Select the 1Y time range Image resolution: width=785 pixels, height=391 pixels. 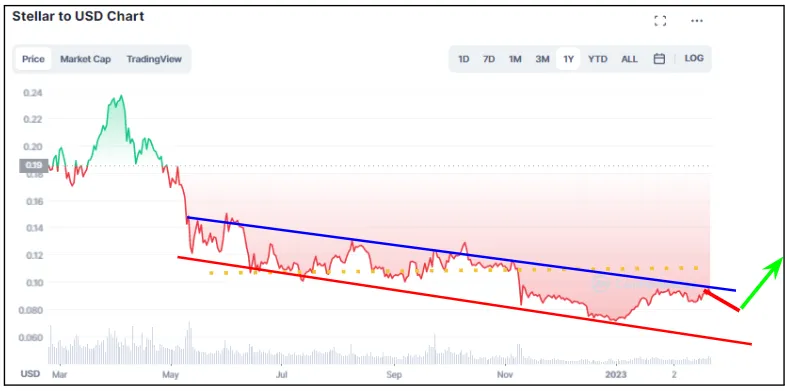[568, 59]
